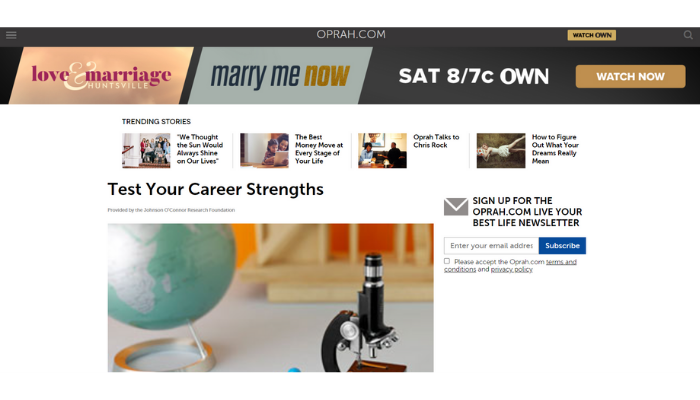
Task: Open the privacy policy link
Action: tap(512, 270)
